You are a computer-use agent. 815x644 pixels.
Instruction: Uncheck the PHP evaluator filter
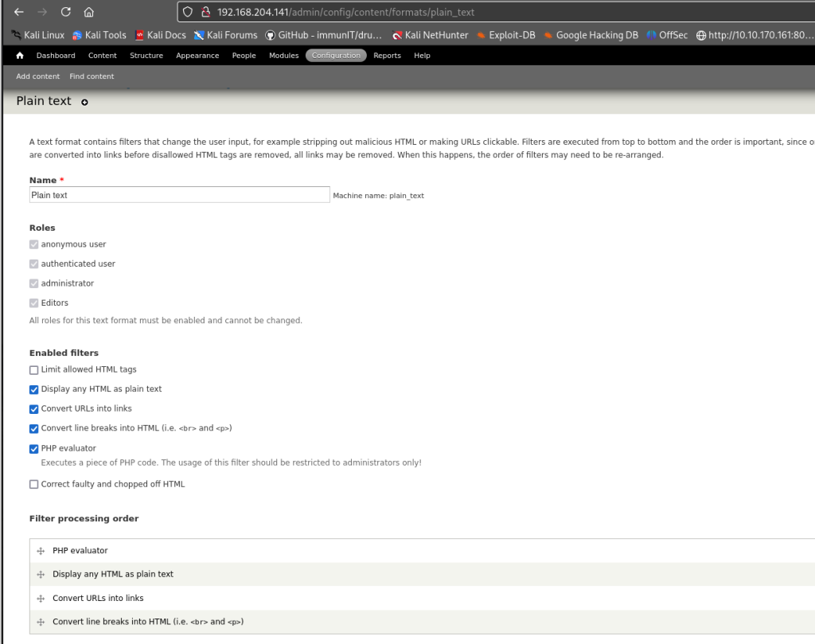(34, 449)
